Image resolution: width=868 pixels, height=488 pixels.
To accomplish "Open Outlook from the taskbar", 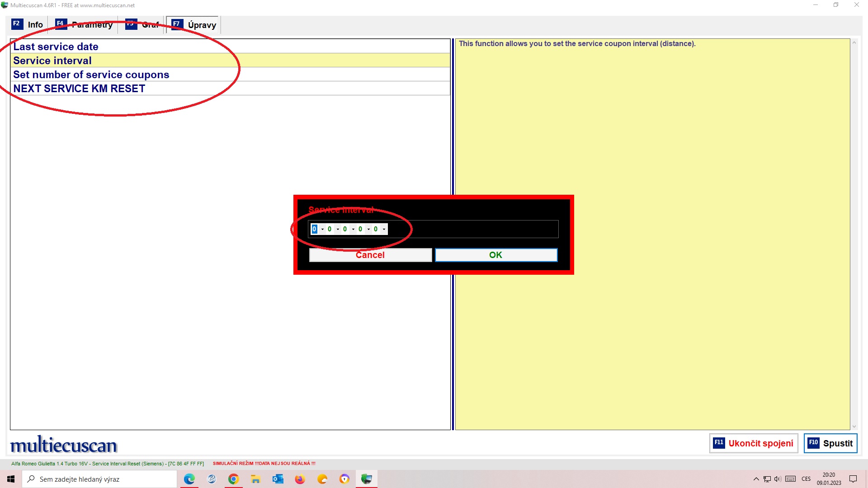I will (x=278, y=479).
